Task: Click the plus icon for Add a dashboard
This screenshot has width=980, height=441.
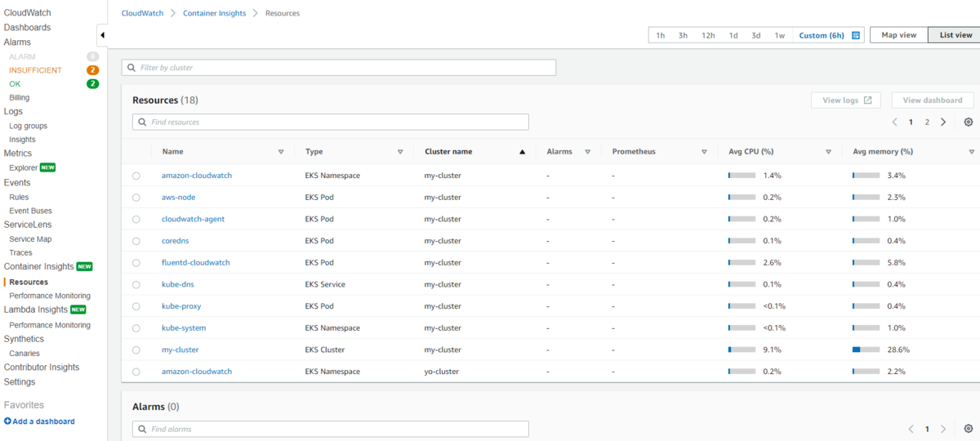Action: [7, 421]
